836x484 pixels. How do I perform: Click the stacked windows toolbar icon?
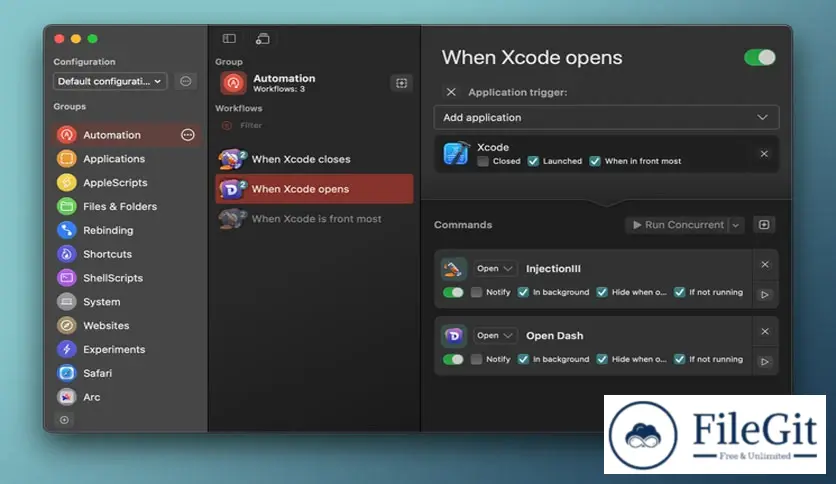262,38
